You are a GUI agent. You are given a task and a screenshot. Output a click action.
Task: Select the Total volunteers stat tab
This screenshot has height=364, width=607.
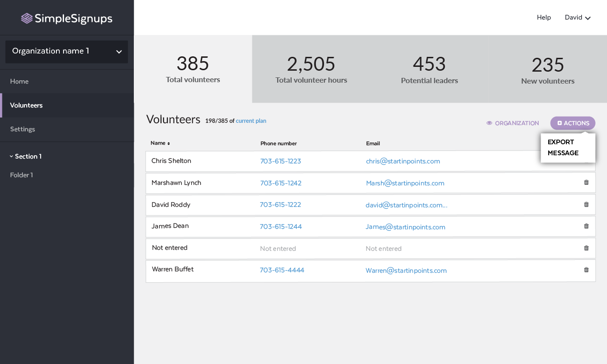[x=193, y=69]
